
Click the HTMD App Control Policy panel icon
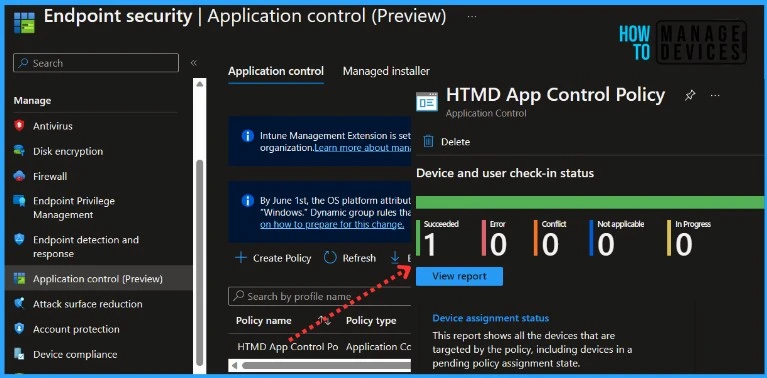pos(427,101)
